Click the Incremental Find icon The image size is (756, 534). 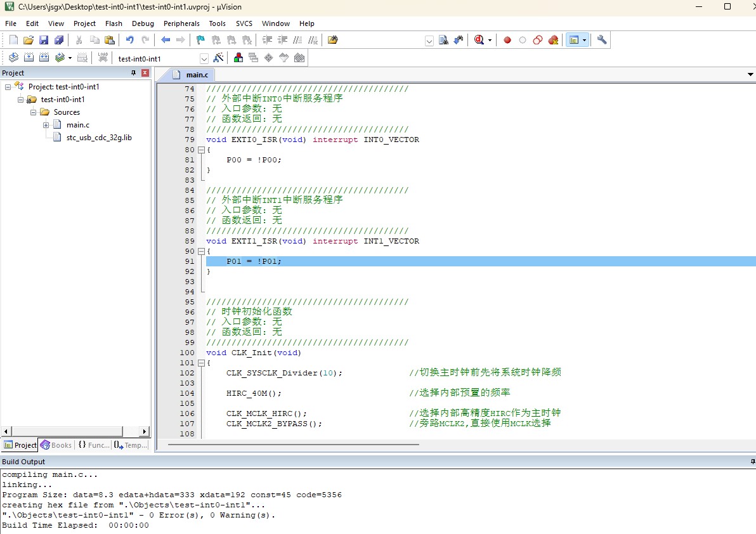tap(459, 40)
